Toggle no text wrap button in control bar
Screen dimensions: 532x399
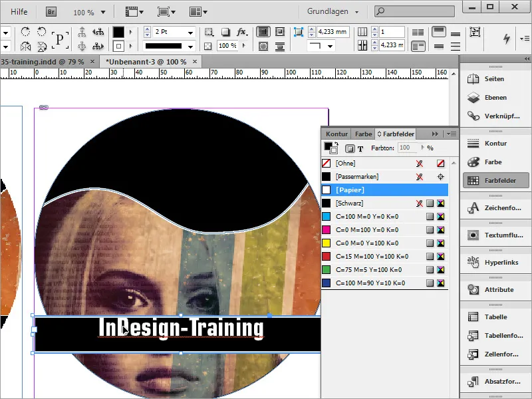coord(263,32)
